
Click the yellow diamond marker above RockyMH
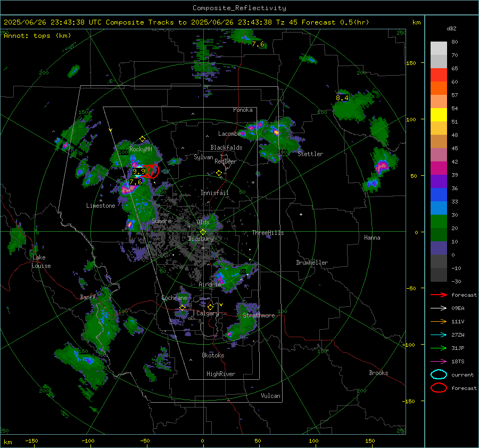click(x=142, y=139)
